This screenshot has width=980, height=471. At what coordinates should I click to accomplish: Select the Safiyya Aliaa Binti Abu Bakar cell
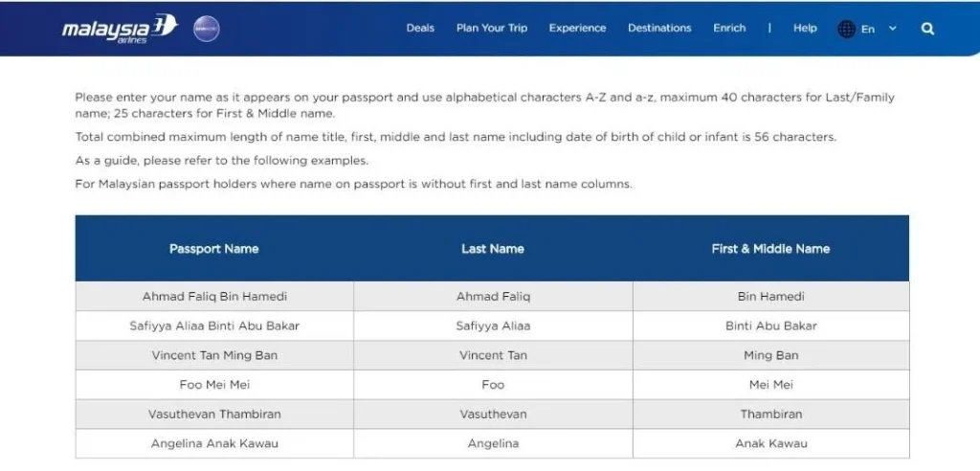click(x=214, y=325)
